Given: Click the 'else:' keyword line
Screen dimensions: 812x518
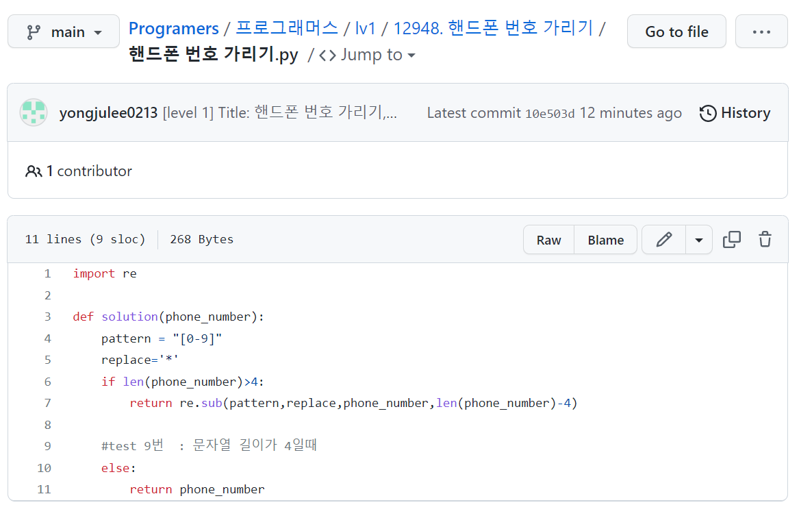Looking at the screenshot, I should click(118, 468).
